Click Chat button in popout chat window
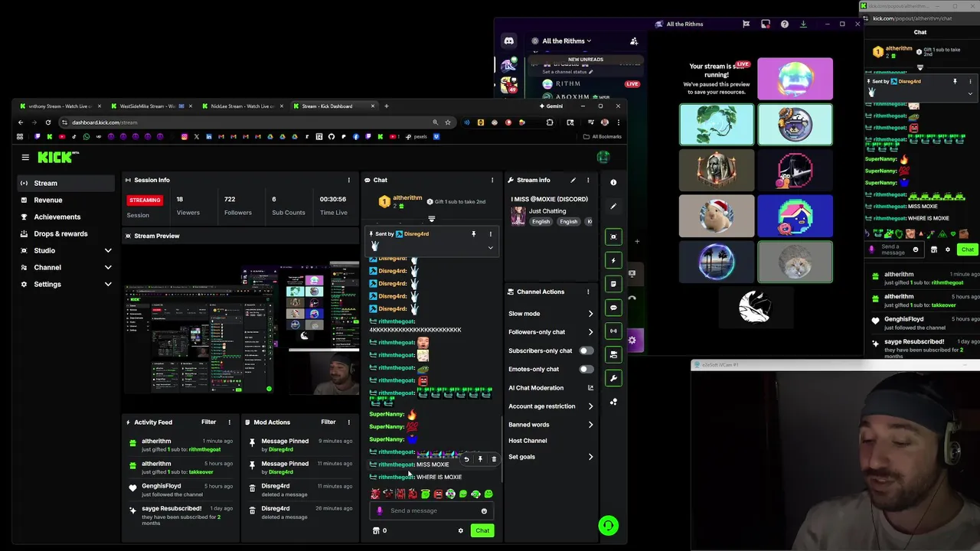The width and height of the screenshot is (980, 551). (x=968, y=249)
